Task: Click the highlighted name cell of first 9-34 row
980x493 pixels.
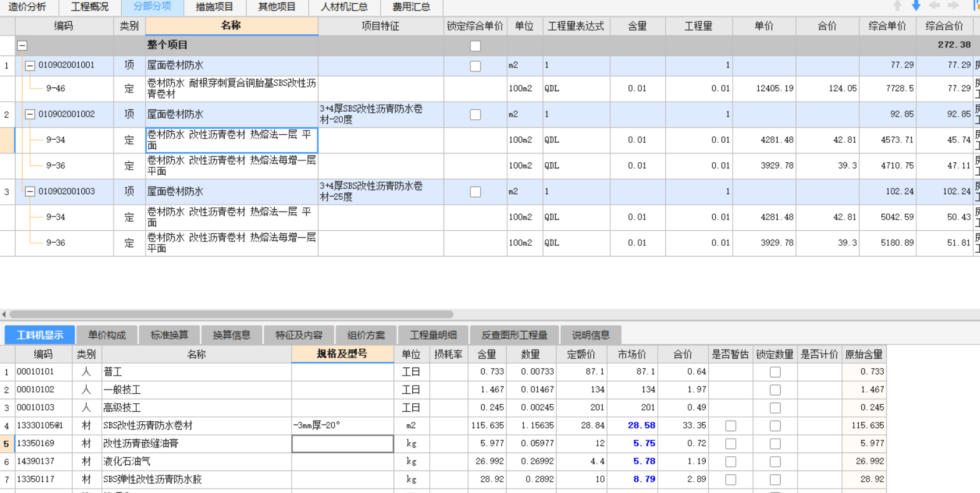Action: (232, 140)
